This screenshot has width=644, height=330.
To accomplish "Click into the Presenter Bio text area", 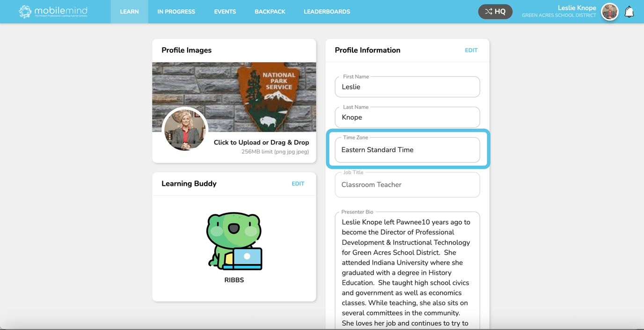I will tap(407, 271).
